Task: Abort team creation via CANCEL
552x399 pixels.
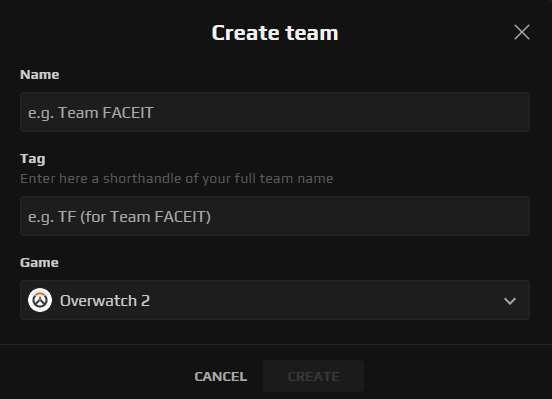Action: click(221, 376)
